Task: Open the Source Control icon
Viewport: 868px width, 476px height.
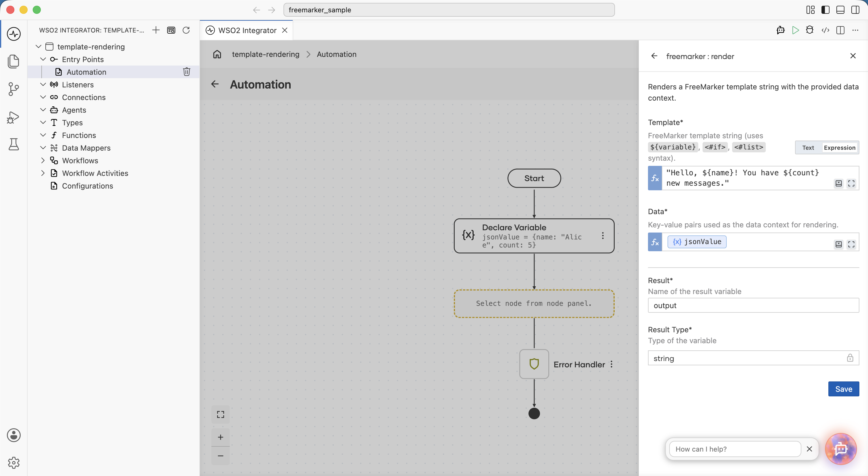Action: point(13,89)
